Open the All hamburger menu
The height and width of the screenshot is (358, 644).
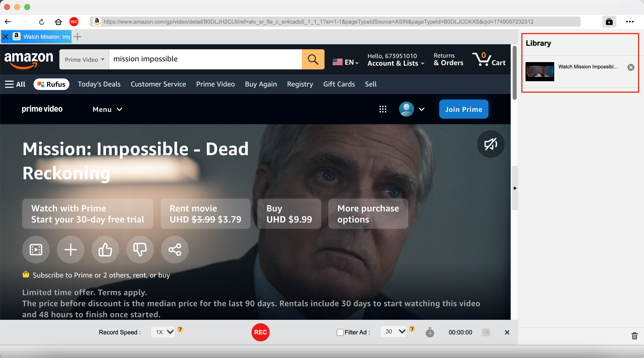click(x=15, y=84)
